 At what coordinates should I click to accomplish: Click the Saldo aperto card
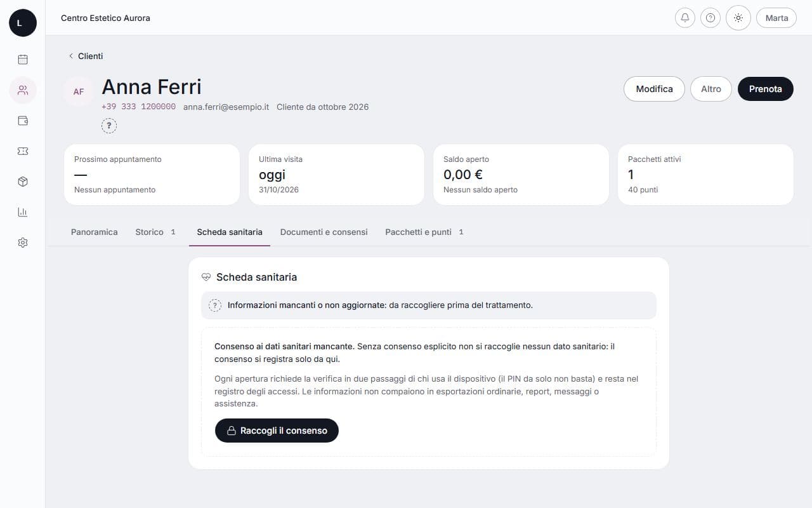[521, 175]
